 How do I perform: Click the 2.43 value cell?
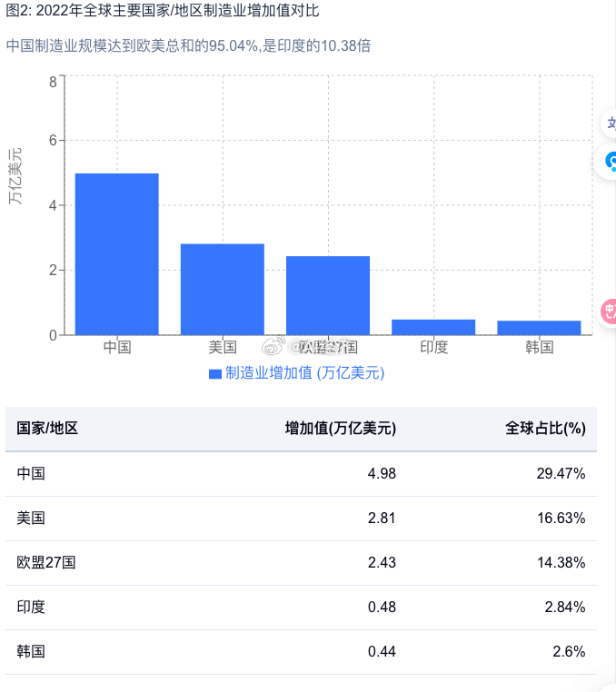coord(382,563)
